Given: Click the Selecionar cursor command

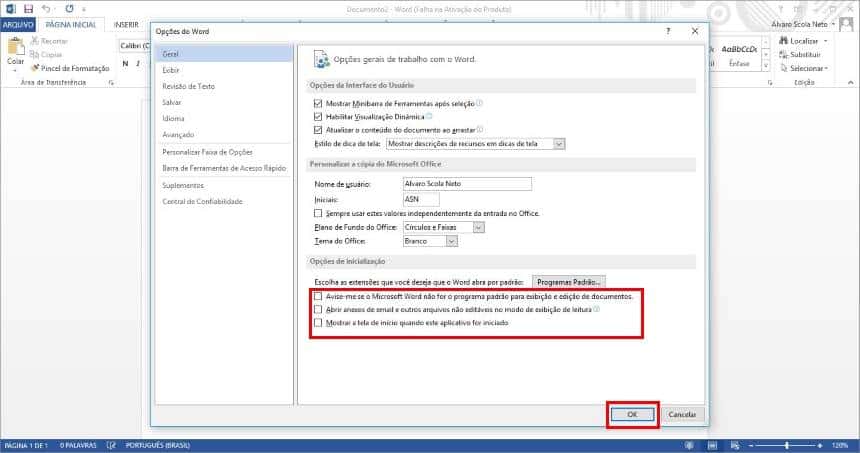Looking at the screenshot, I should click(801, 68).
